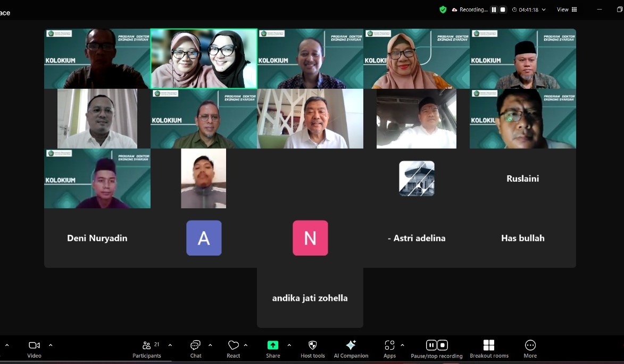
Task: Open the Share options chevron
Action: (x=289, y=345)
